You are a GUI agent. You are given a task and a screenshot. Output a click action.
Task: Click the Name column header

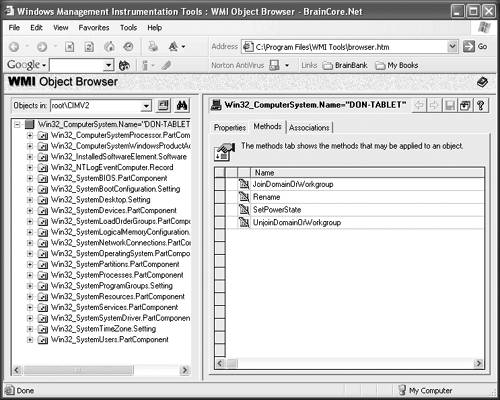(367, 173)
